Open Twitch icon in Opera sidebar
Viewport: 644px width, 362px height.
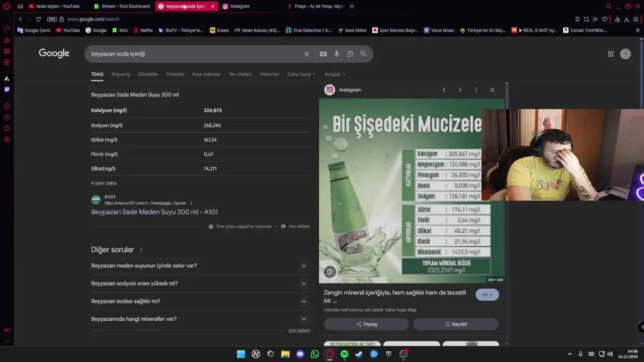7,89
